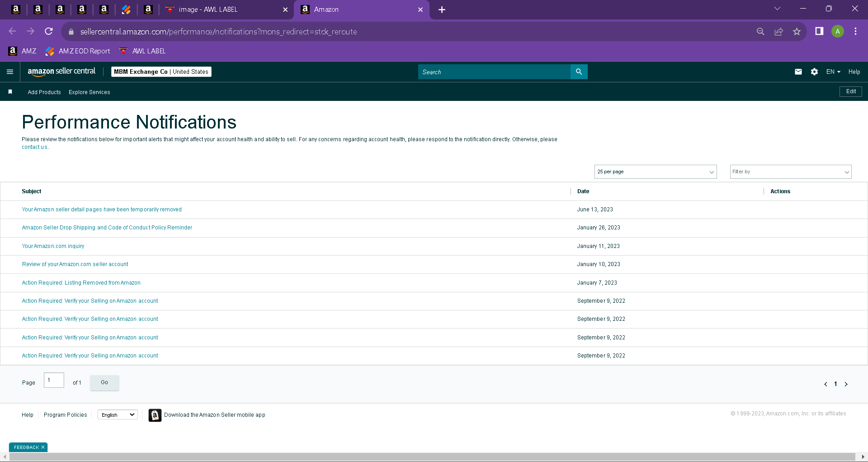Click the Actions column header
Viewport: 868px width, 462px height.
pyautogui.click(x=780, y=191)
